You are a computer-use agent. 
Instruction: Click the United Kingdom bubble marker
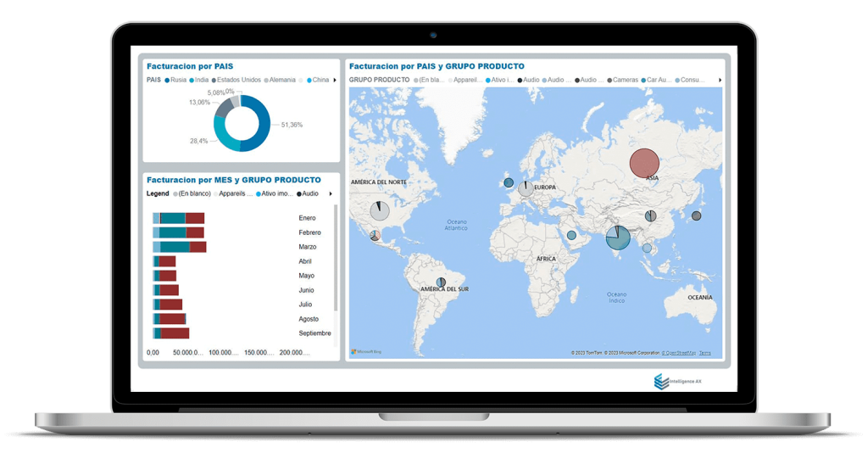[509, 182]
